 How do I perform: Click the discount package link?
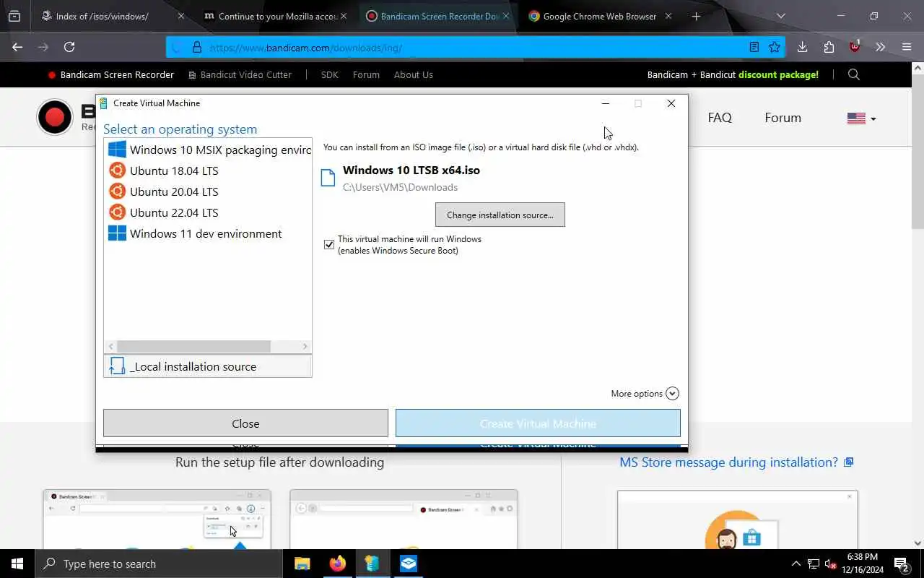733,74
